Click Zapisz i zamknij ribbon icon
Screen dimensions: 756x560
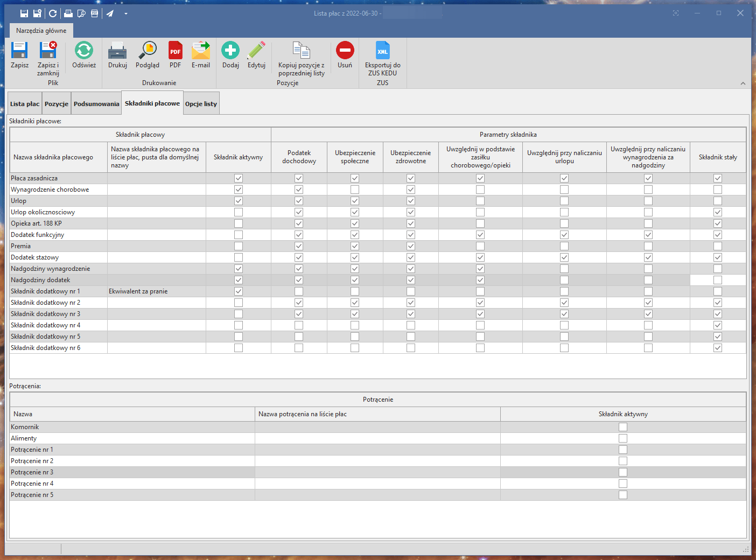[48, 51]
